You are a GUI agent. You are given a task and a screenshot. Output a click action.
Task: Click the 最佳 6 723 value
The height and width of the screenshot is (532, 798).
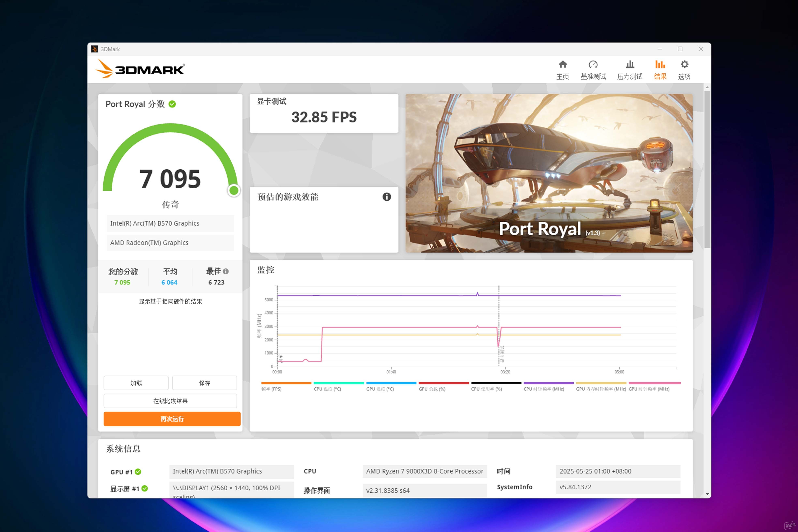[x=216, y=282]
